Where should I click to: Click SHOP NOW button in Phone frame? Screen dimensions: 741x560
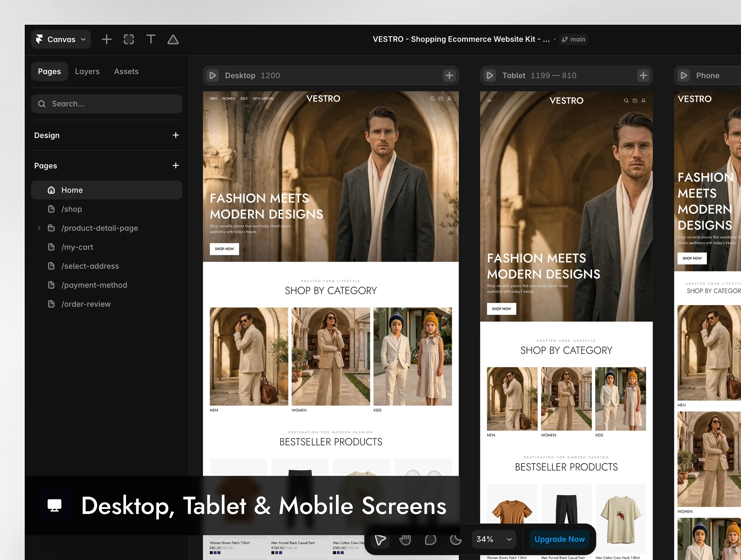692,258
